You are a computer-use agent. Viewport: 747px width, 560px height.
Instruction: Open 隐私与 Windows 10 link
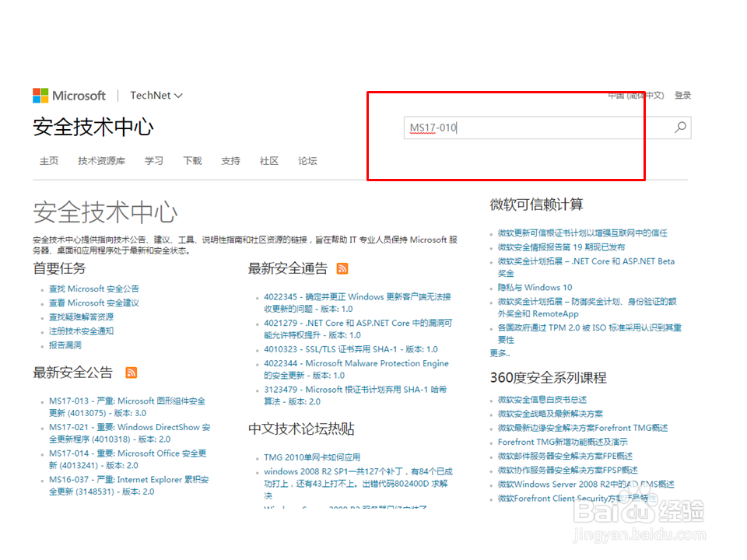(x=535, y=288)
